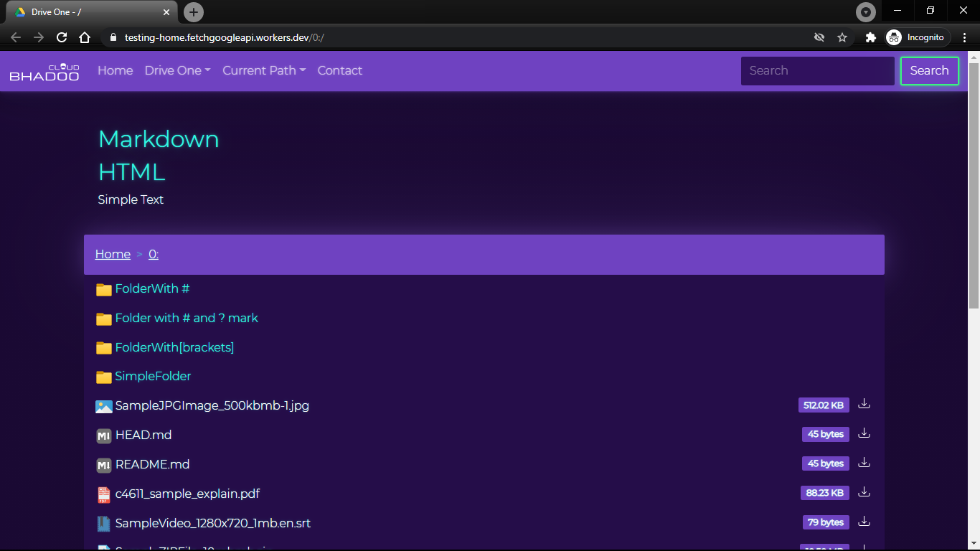Open SampleJPGImage_500kbmb-1.jpg file
980x551 pixels.
click(212, 405)
